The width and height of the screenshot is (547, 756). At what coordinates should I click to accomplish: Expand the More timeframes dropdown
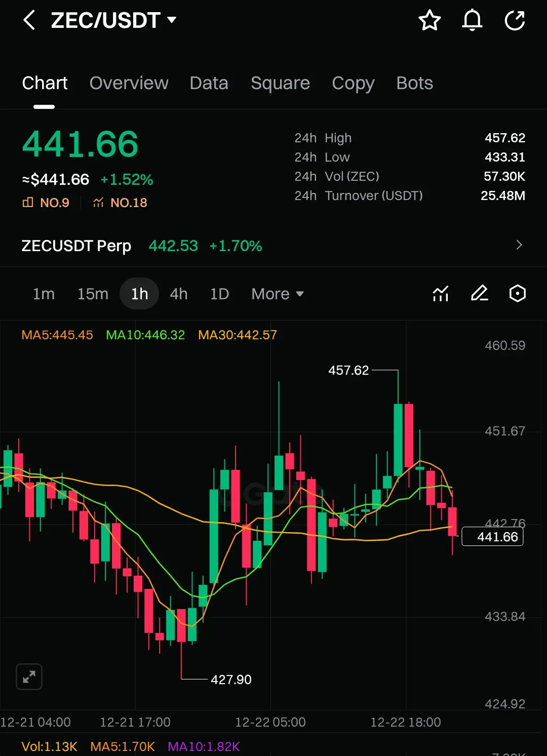[x=278, y=294]
